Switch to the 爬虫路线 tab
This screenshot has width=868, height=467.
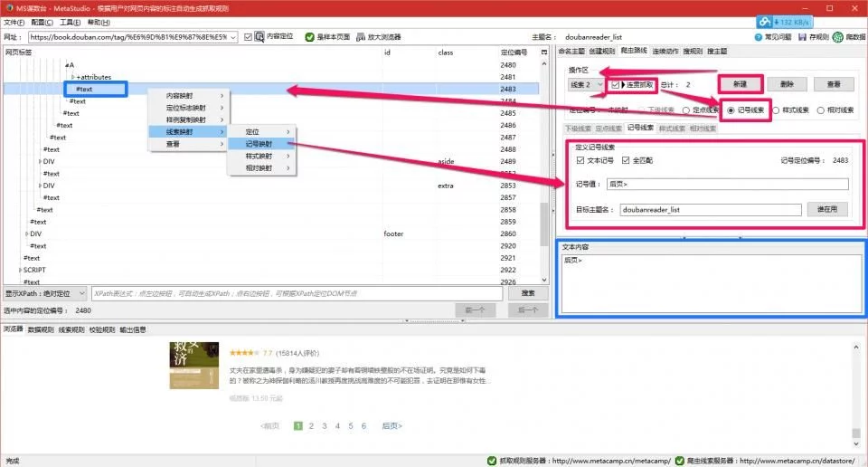(x=634, y=51)
